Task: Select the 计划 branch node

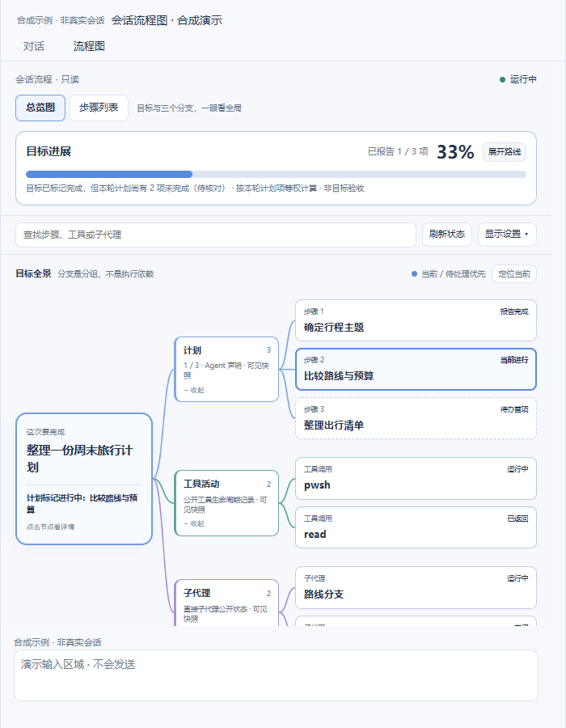Action: (x=226, y=369)
